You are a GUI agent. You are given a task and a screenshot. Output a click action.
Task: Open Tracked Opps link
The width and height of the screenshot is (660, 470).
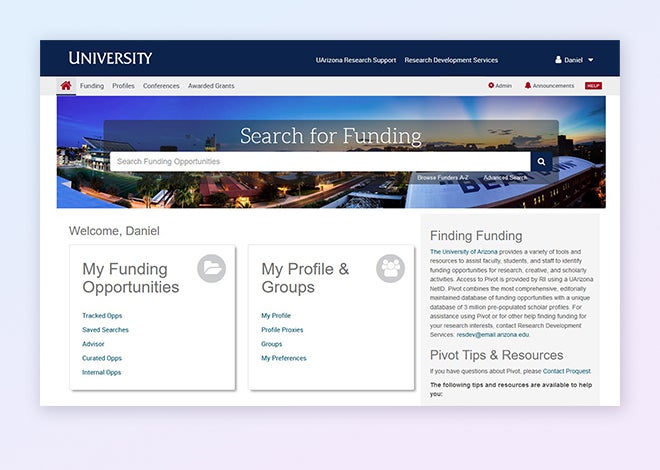pos(102,316)
